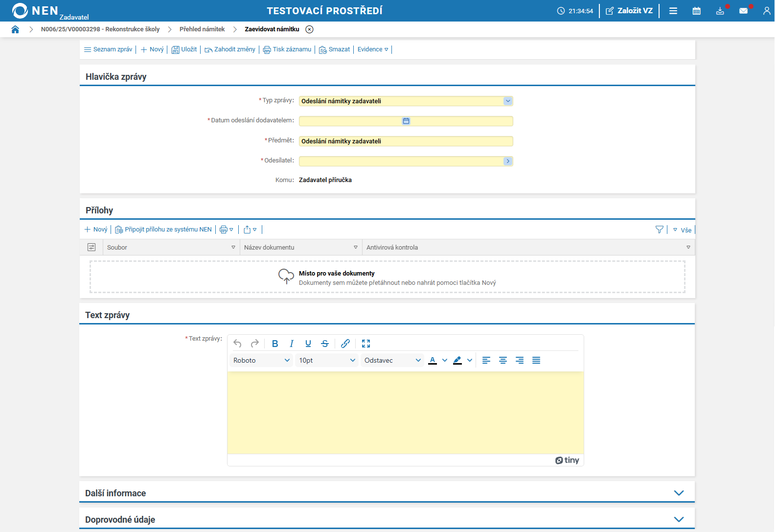The image size is (775, 532).
Task: Click the home icon in breadcrumb
Action: [15, 29]
